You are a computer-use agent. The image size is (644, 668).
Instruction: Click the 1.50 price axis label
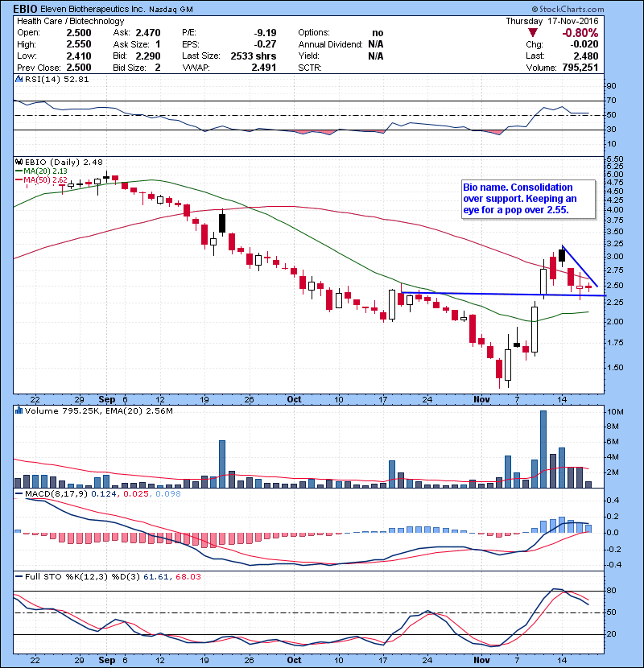point(614,368)
